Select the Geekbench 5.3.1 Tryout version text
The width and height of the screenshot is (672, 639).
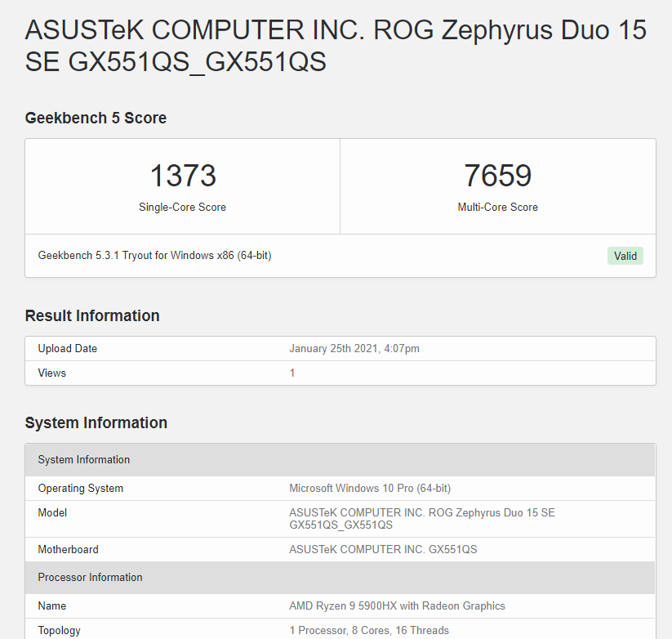point(154,256)
